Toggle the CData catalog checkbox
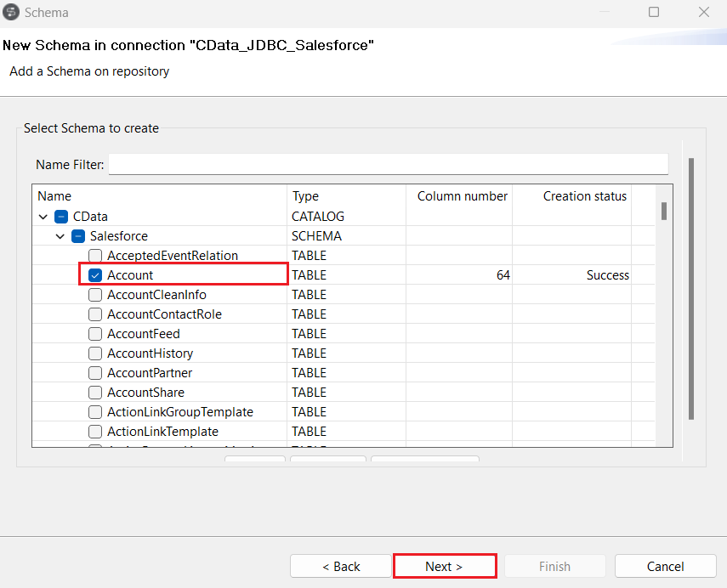 coord(61,217)
